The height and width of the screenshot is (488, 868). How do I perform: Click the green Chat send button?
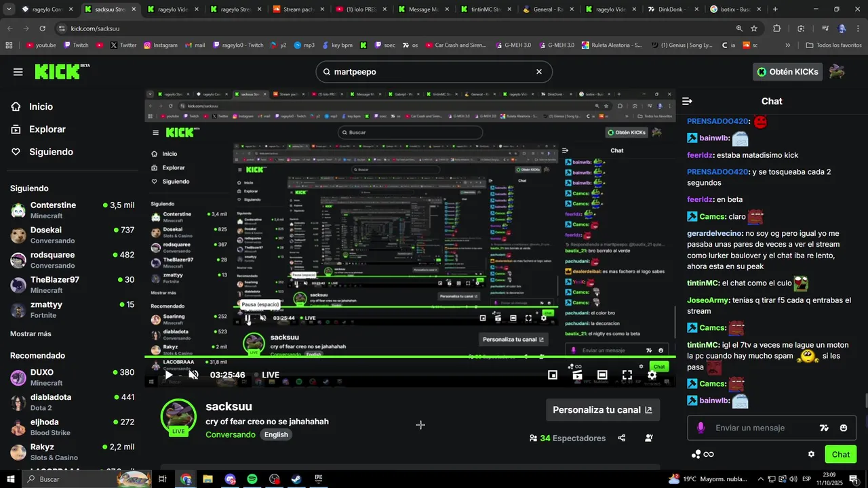coord(841,454)
